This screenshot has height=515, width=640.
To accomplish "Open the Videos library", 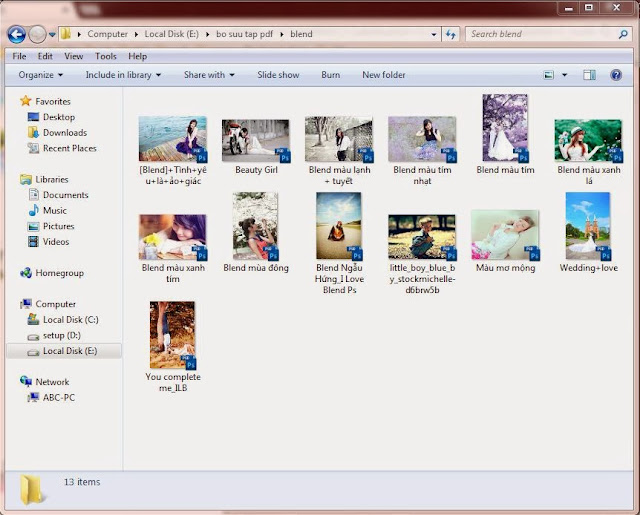I will tap(56, 242).
